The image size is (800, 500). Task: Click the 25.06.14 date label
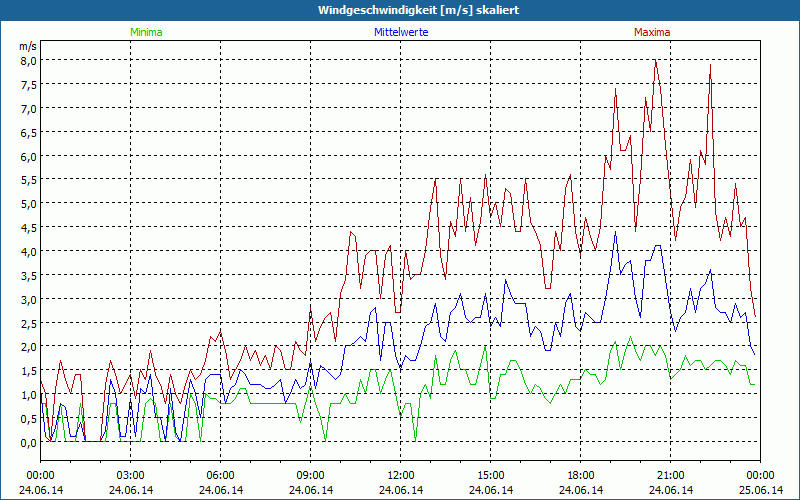point(761,490)
